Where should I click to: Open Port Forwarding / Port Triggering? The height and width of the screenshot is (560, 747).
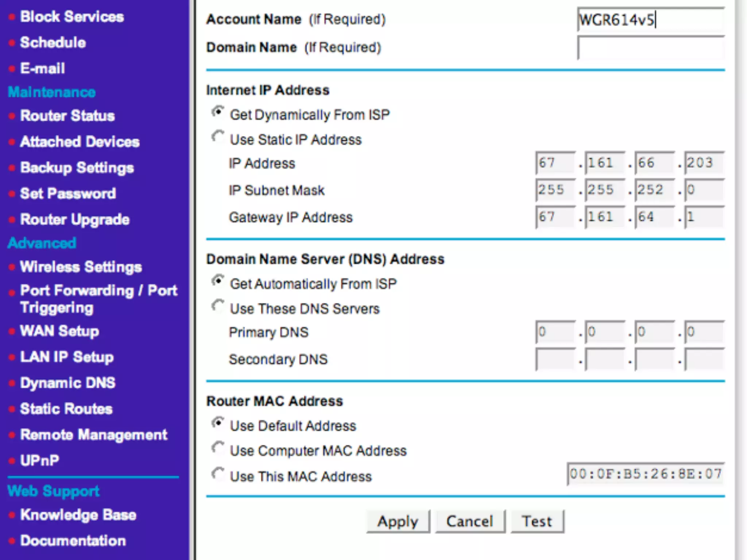[x=98, y=298]
